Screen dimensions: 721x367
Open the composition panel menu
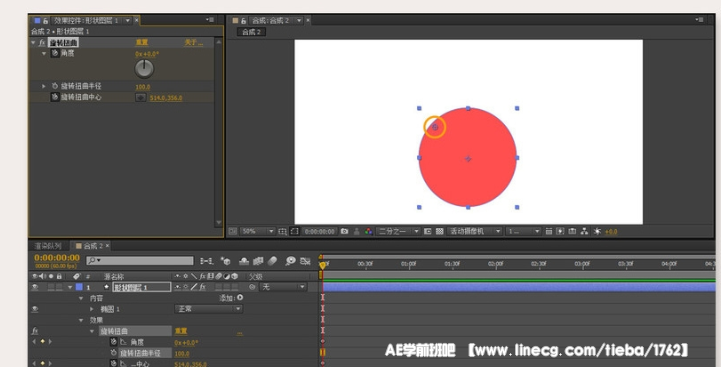(x=700, y=20)
